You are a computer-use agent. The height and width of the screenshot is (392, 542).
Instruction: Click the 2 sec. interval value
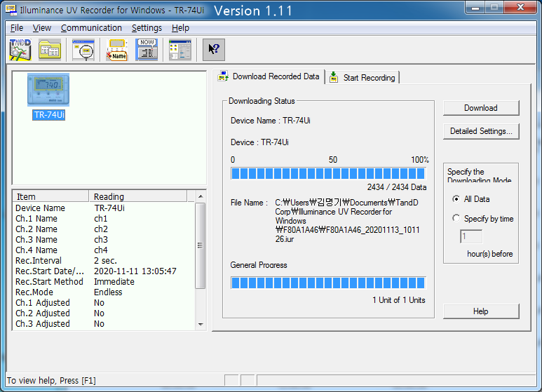click(x=105, y=261)
